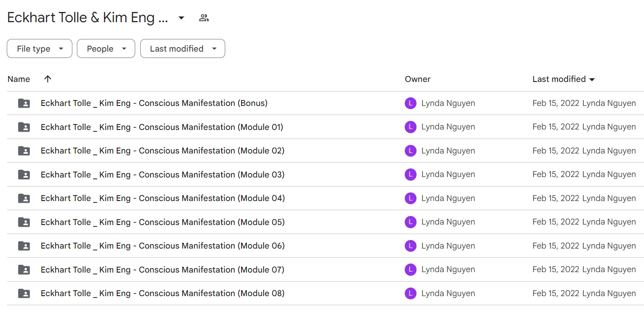Click Lynda Nguyen avatar in Bonus row

(x=411, y=103)
